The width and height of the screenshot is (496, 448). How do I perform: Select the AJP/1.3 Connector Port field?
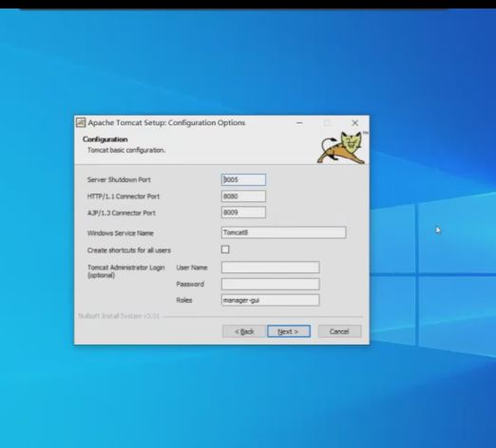[x=243, y=213]
